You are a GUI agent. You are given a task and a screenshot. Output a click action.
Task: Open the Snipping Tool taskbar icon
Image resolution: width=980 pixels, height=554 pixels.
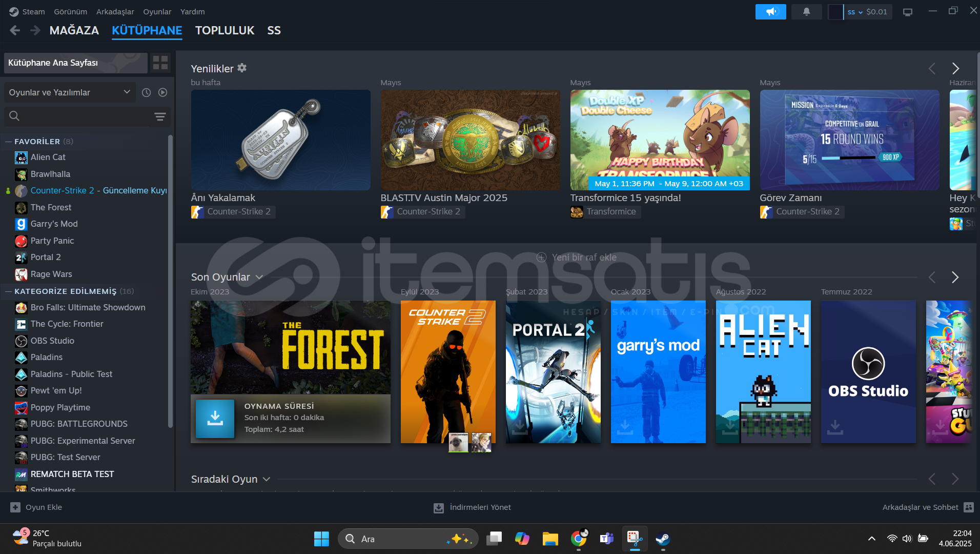635,539
